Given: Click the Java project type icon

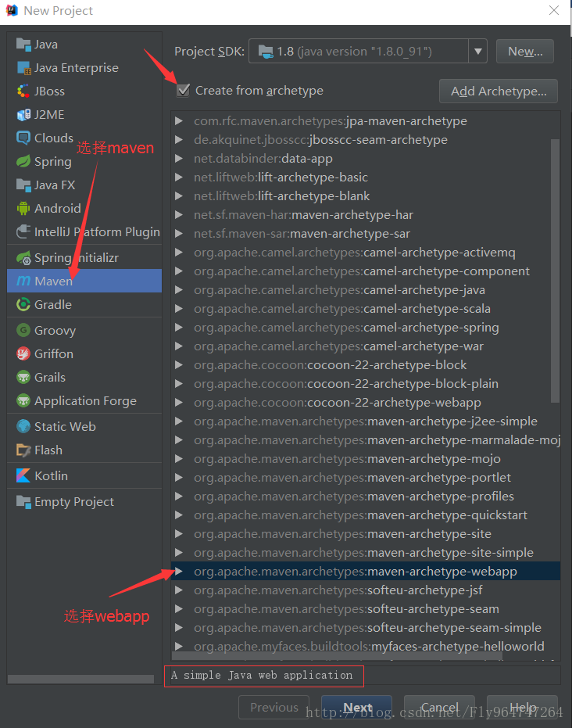Looking at the screenshot, I should click(23, 45).
